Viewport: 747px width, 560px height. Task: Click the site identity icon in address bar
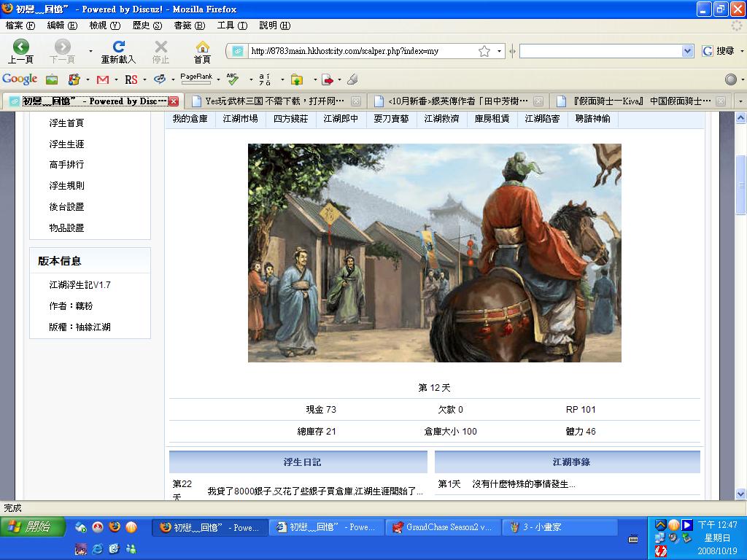[239, 51]
